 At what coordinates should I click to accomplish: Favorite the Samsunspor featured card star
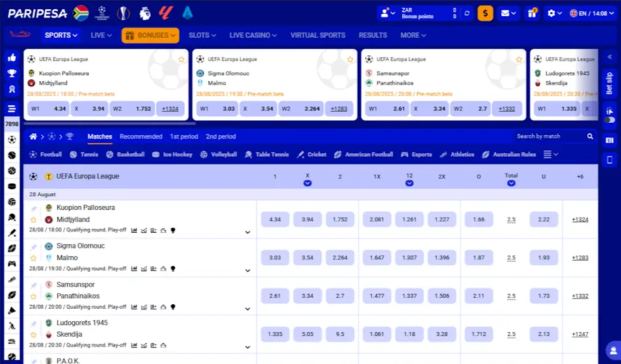(x=519, y=59)
